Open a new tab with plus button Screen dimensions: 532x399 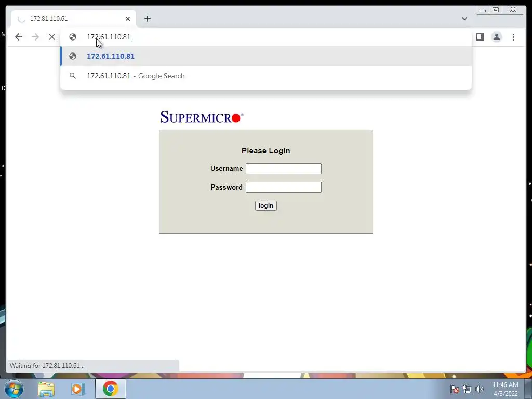tap(147, 19)
